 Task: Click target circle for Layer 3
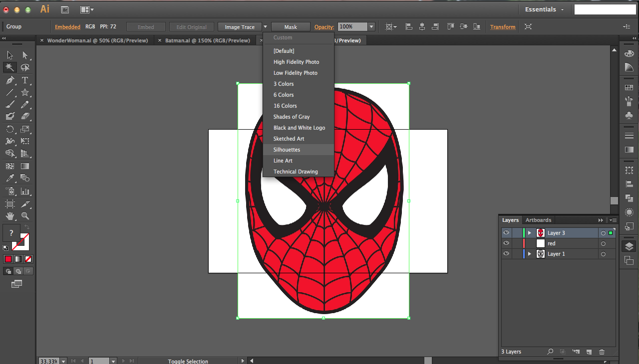(x=603, y=233)
